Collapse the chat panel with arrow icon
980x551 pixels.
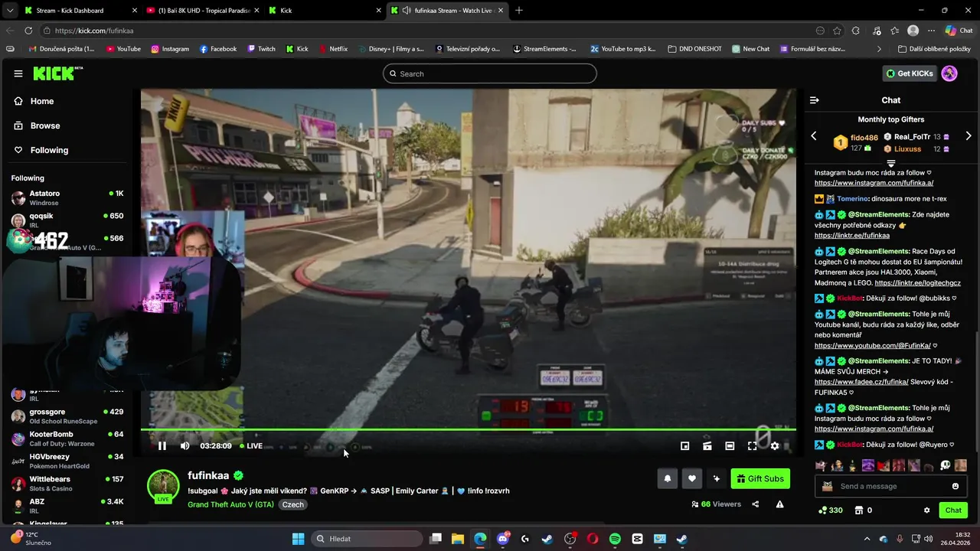815,100
